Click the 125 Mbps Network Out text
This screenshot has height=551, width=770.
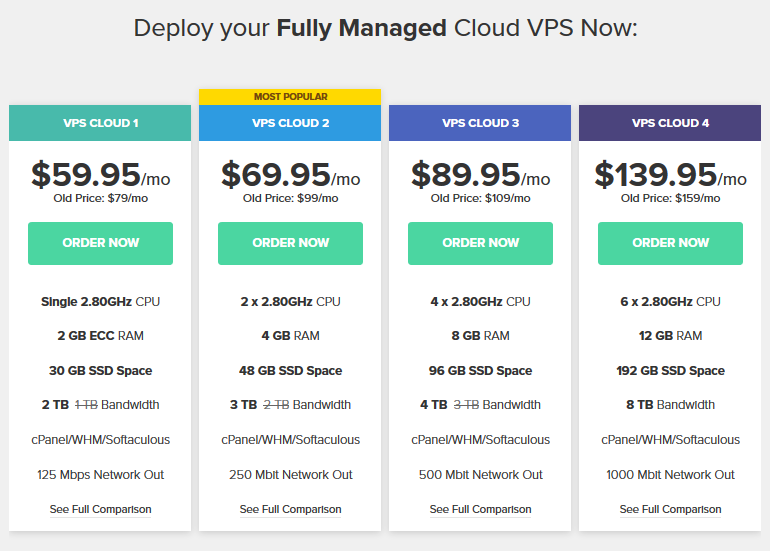[100, 475]
